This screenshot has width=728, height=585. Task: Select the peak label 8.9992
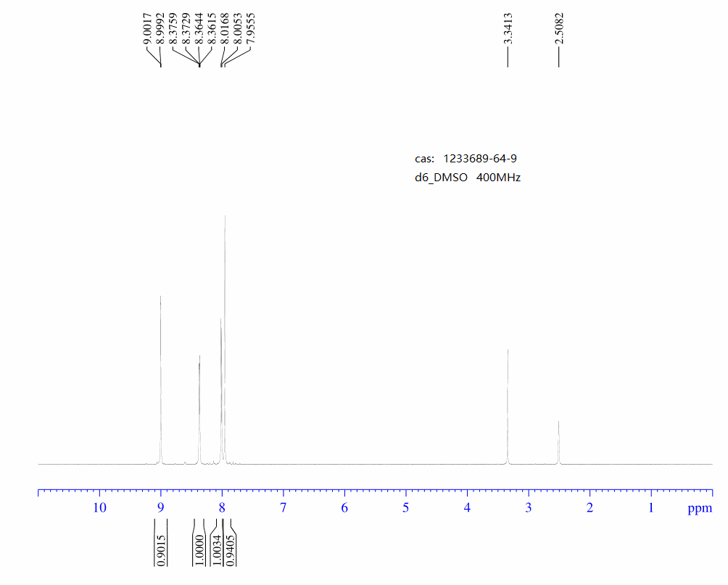click(160, 29)
